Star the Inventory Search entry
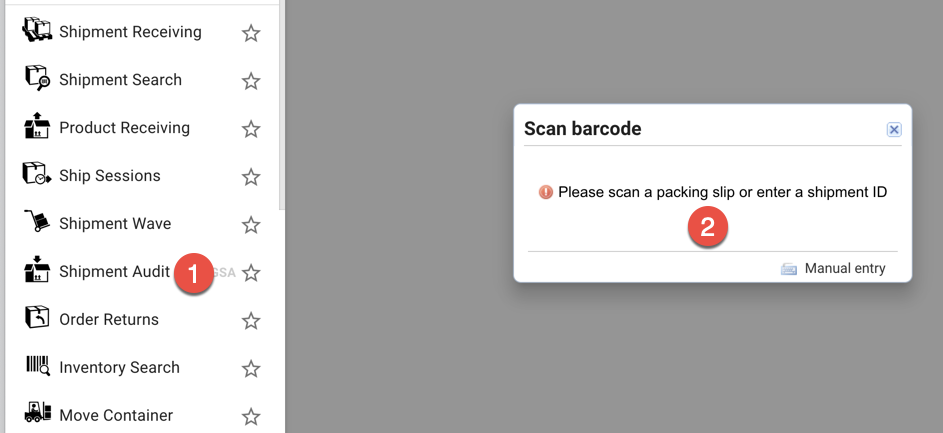The width and height of the screenshot is (943, 433). 251,369
